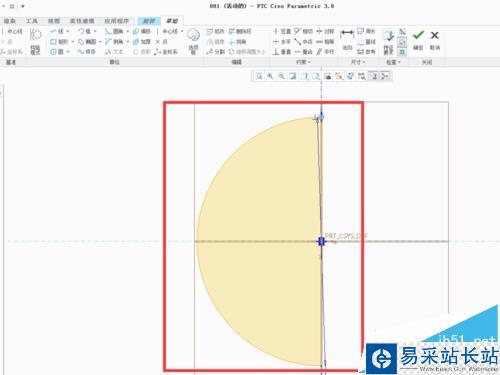Choose the 偏移 offset tool
The width and height of the screenshot is (500, 375).
click(142, 31)
